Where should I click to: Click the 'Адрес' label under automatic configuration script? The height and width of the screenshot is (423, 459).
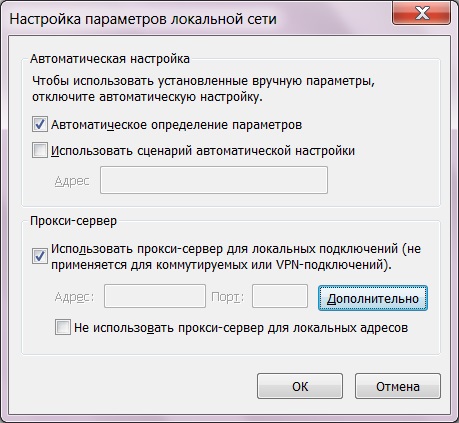pos(72,181)
